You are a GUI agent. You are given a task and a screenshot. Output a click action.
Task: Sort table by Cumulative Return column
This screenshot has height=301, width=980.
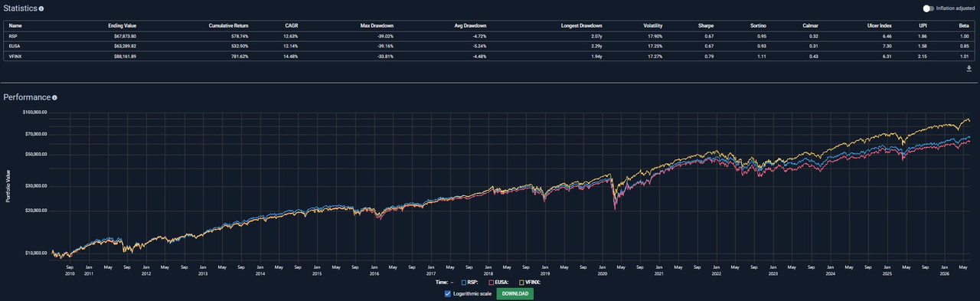click(228, 25)
